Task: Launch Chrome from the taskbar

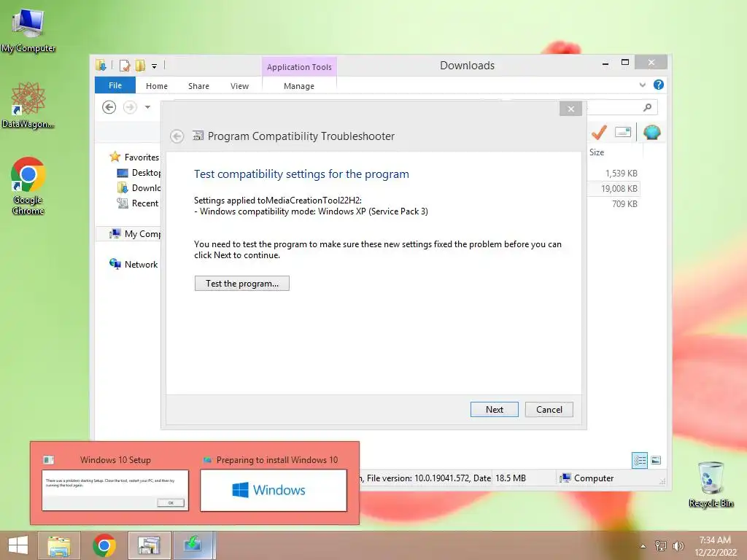Action: [x=104, y=545]
